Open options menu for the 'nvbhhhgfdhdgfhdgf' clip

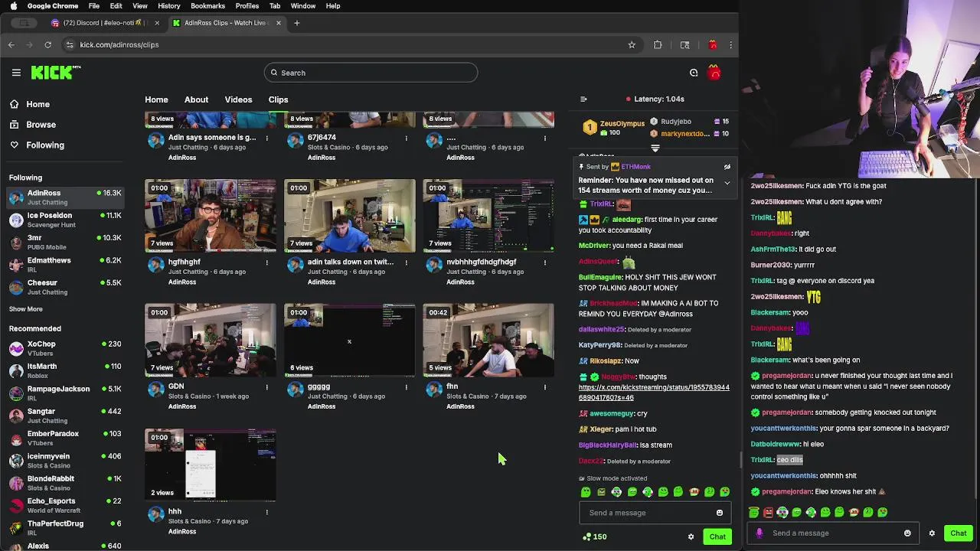coord(545,262)
